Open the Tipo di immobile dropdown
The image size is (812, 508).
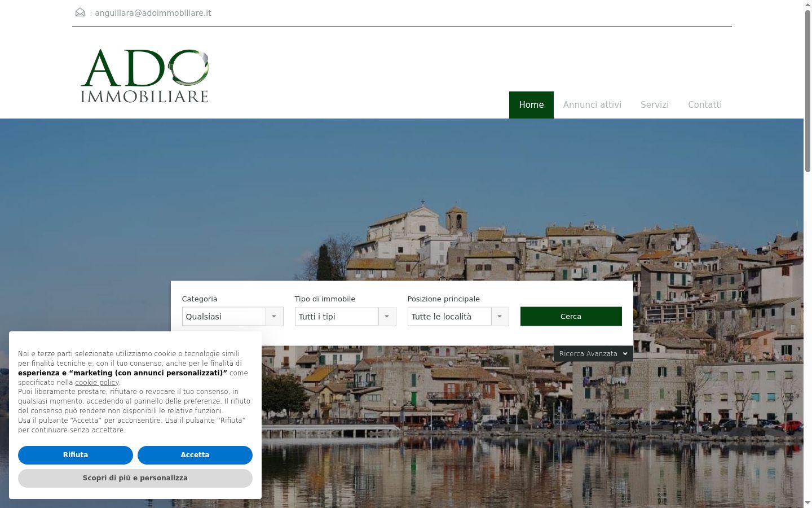[345, 317]
